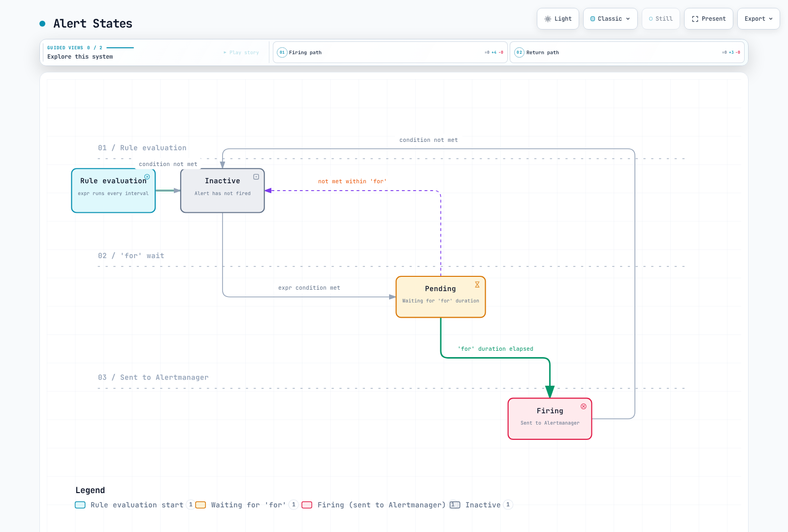
Task: Click the play icon on Rule evaluation node
Action: pos(147,177)
